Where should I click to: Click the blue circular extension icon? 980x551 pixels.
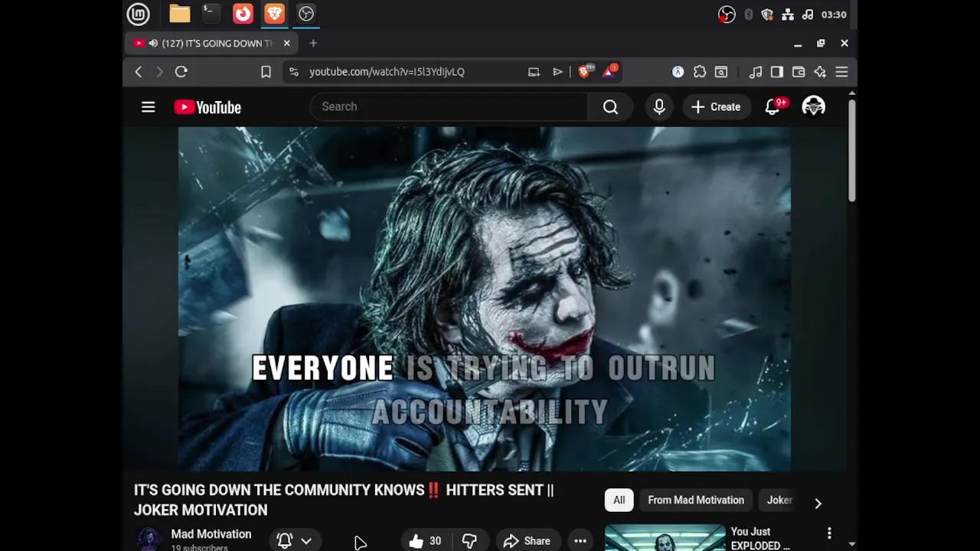[678, 72]
